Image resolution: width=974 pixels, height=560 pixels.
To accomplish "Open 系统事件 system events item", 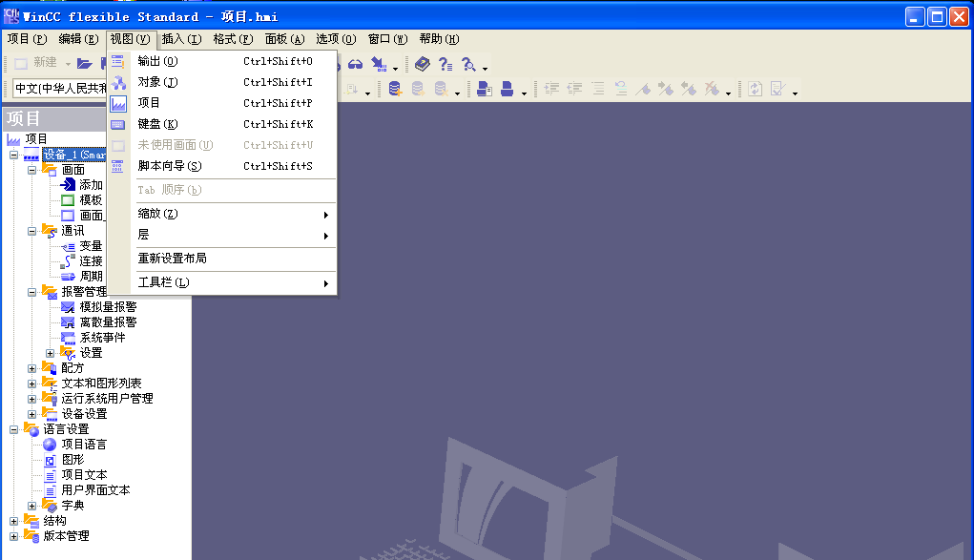I will click(x=102, y=338).
